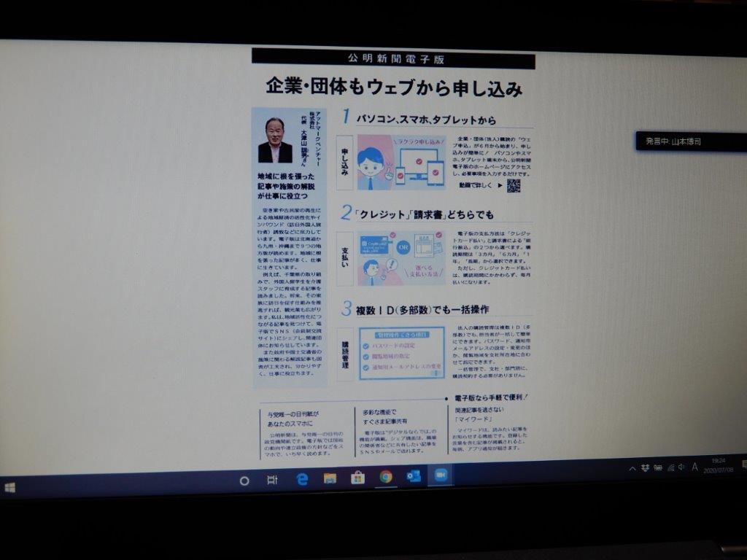747x560 pixels.
Task: Open File Explorer from the taskbar
Action: [330, 478]
